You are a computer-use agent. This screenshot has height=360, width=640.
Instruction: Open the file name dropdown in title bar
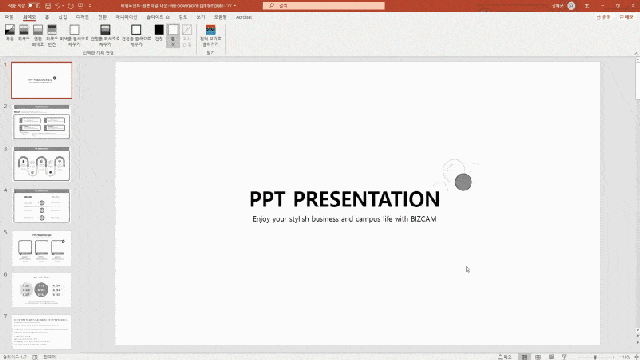235,6
